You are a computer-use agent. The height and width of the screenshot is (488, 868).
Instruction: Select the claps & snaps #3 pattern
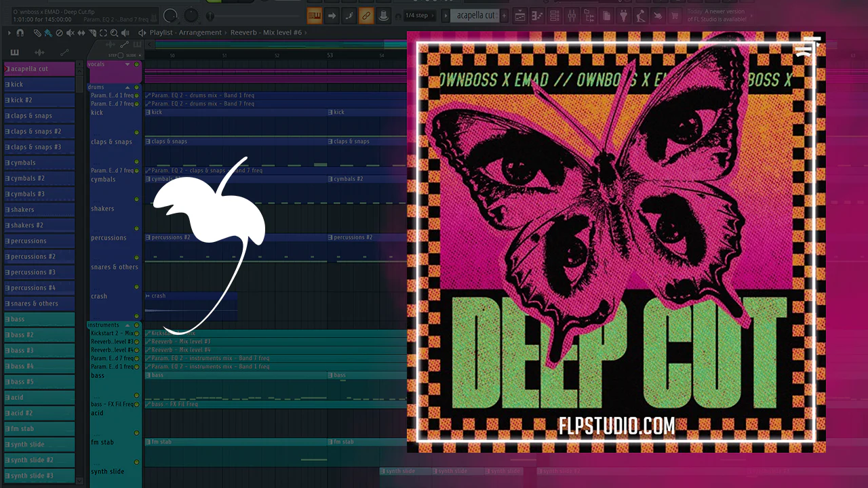(x=39, y=147)
